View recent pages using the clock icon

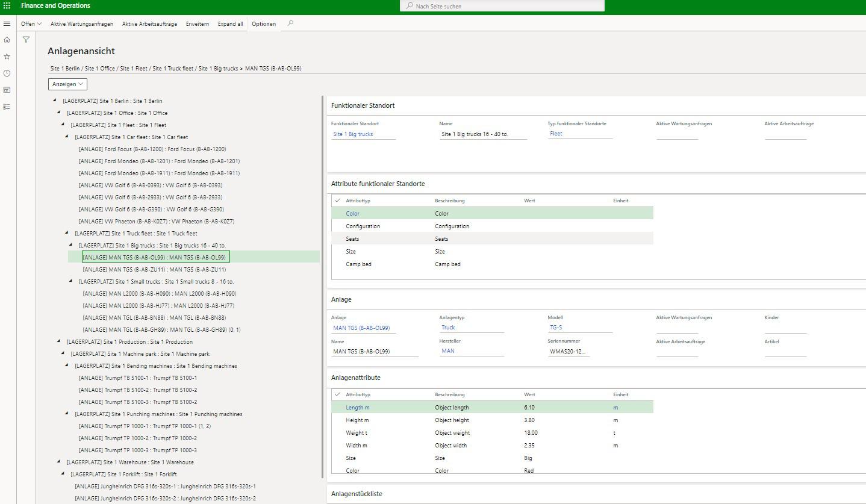7,73
